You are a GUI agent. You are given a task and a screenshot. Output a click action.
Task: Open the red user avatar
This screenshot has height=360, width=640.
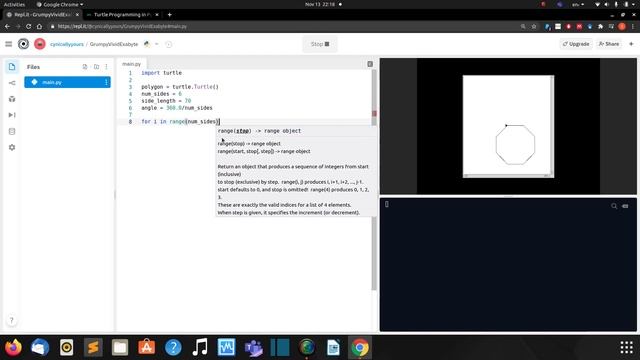coord(40,44)
